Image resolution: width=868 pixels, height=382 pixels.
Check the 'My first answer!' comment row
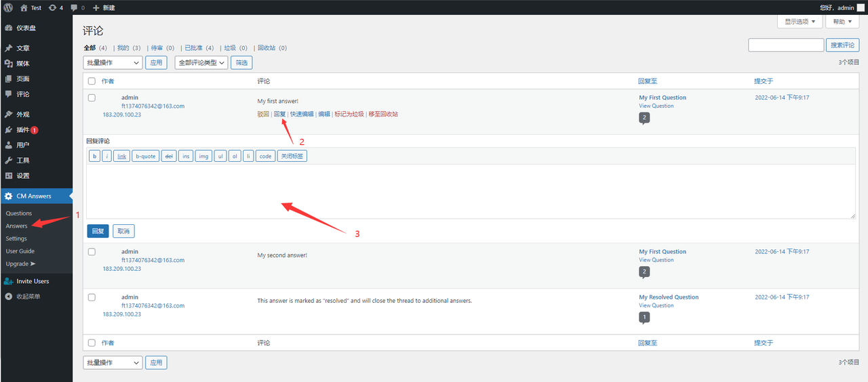pyautogui.click(x=92, y=98)
